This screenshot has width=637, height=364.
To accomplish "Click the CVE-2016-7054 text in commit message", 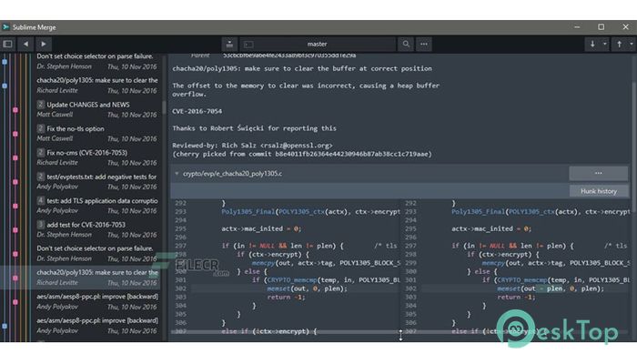I will click(197, 111).
